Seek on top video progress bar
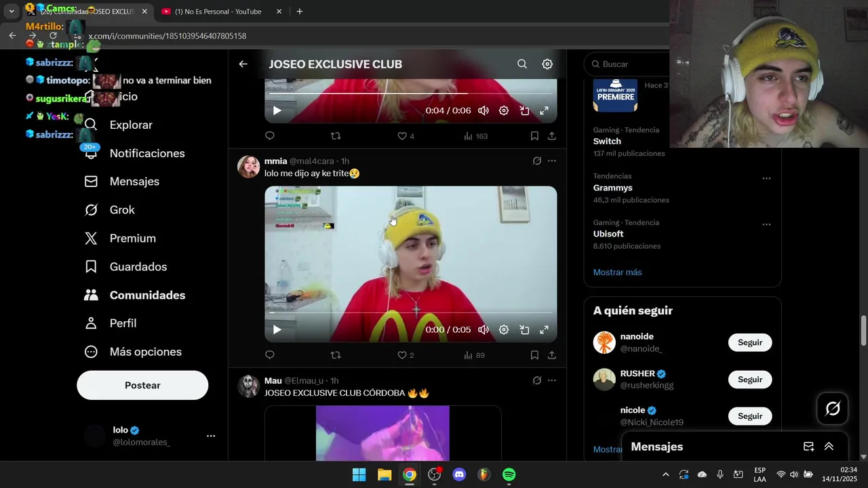 [411, 94]
